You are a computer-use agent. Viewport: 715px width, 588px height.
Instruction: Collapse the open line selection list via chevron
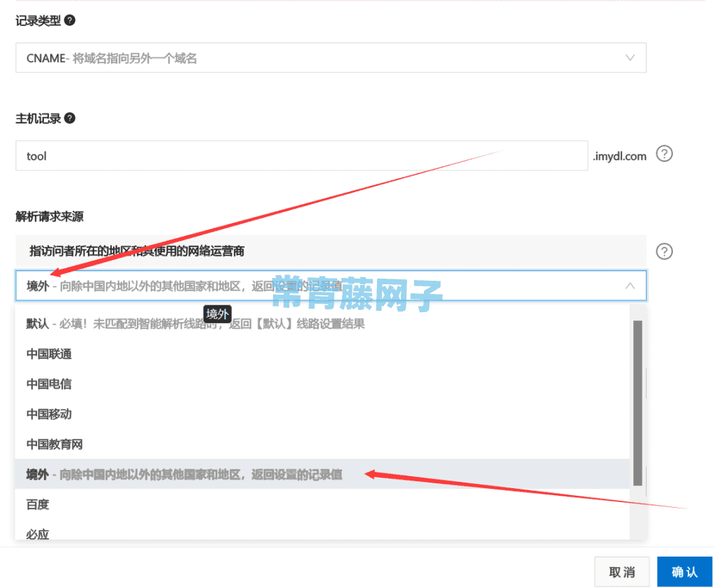[x=629, y=286]
